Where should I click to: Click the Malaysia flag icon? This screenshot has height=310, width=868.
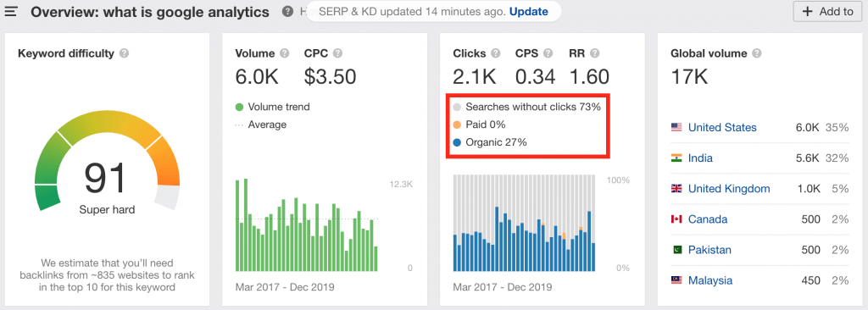[676, 280]
